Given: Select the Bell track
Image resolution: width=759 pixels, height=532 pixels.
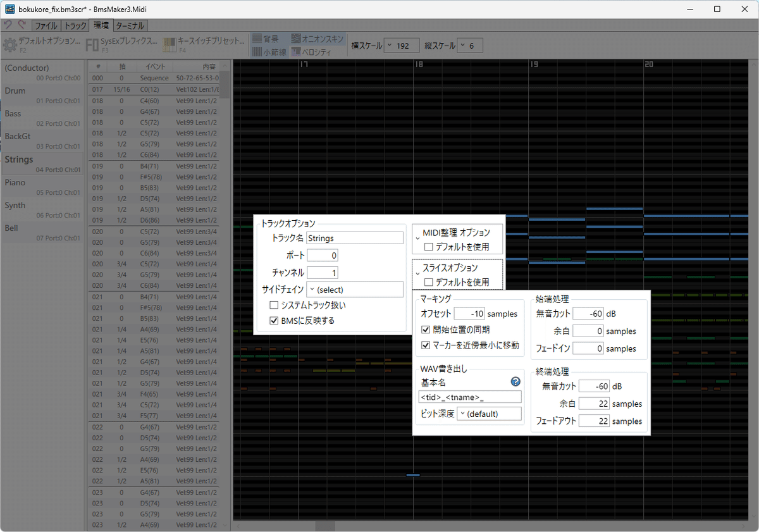Looking at the screenshot, I should 42,232.
